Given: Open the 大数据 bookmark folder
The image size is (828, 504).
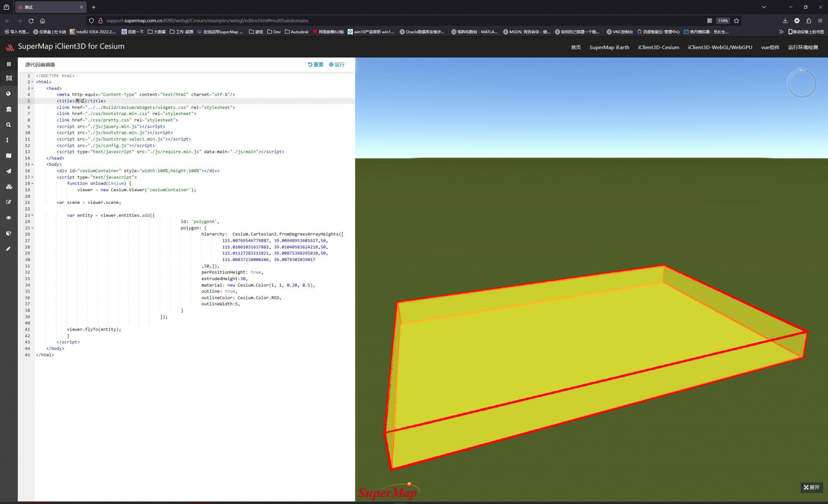Looking at the screenshot, I should [x=156, y=32].
